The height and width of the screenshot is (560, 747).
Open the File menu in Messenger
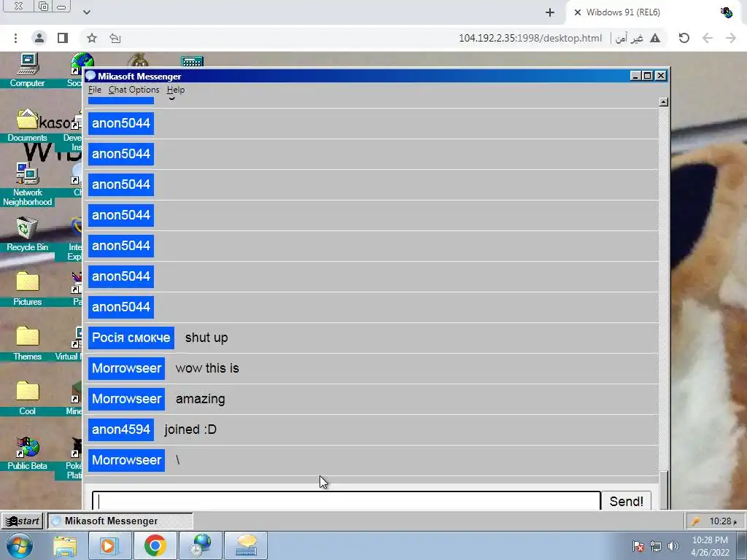94,90
